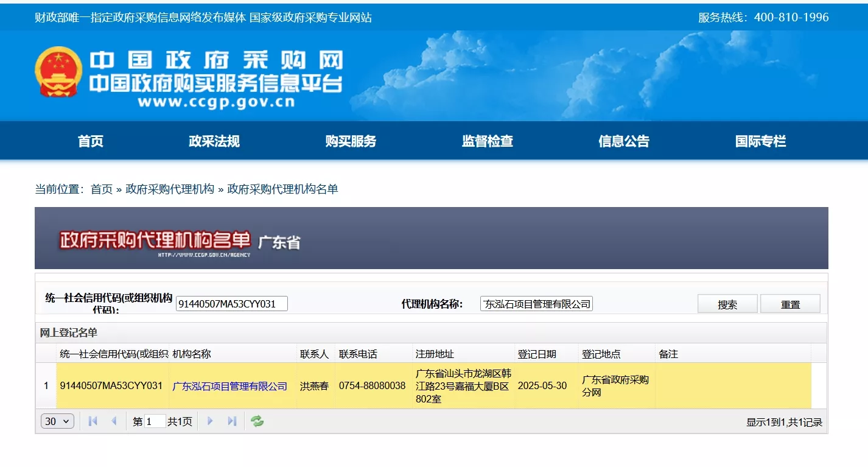The image size is (868, 467).
Task: Open the rows-per-page dropdown showing 30
Action: [x=57, y=421]
